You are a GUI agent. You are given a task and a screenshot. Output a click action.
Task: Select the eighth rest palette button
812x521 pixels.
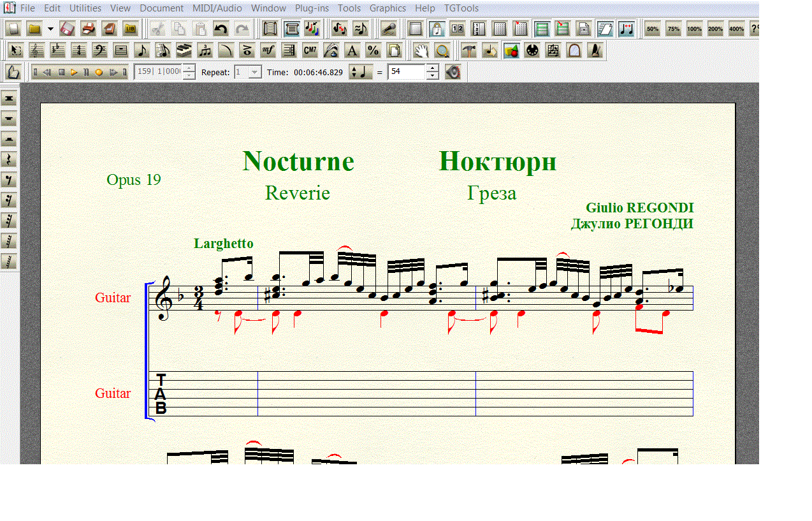[10, 180]
